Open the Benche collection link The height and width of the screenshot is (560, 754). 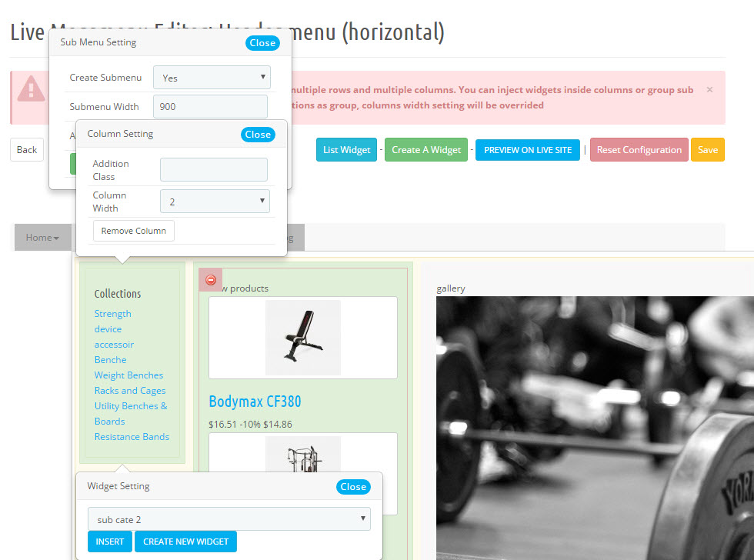pyautogui.click(x=110, y=359)
